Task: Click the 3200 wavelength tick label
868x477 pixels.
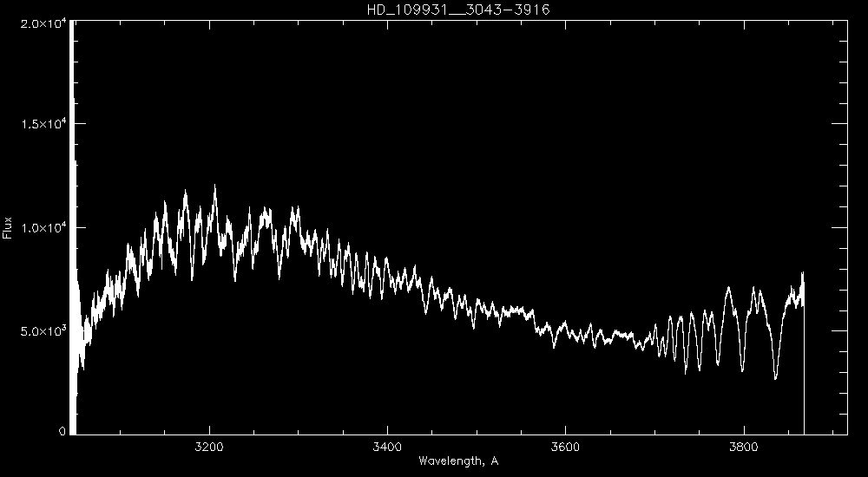Action: pos(209,446)
